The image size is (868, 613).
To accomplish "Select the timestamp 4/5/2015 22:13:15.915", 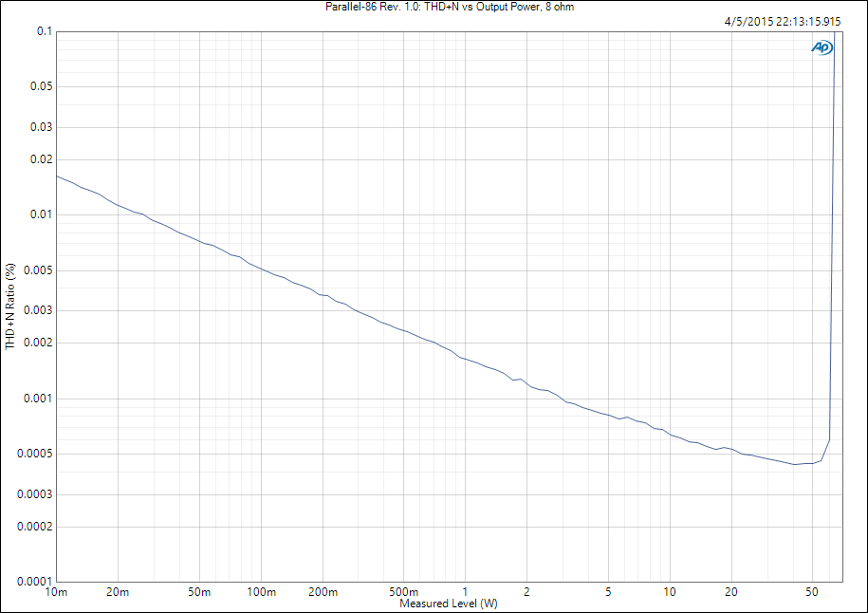I will [x=783, y=22].
